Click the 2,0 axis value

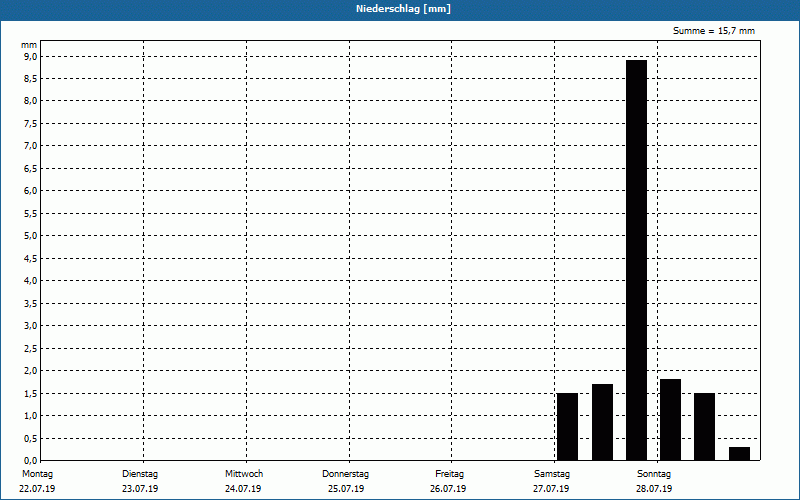click(31, 371)
